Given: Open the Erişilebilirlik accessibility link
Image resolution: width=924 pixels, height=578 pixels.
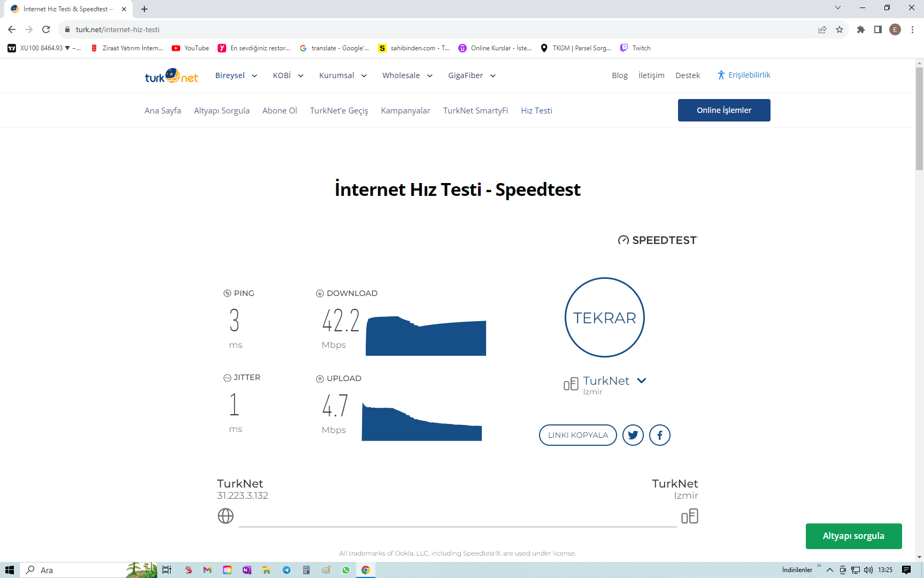Looking at the screenshot, I should (744, 75).
